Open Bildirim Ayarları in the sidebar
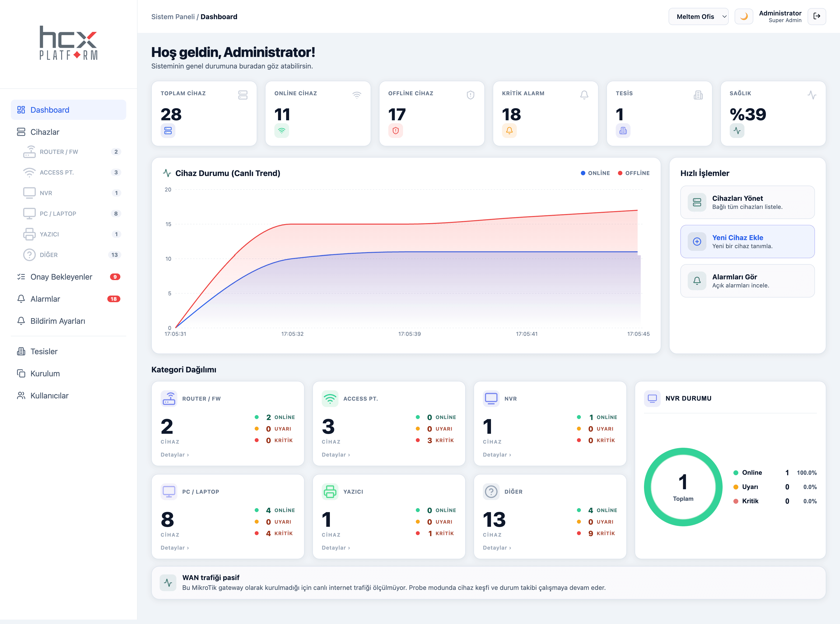The height and width of the screenshot is (624, 840). coord(68,321)
